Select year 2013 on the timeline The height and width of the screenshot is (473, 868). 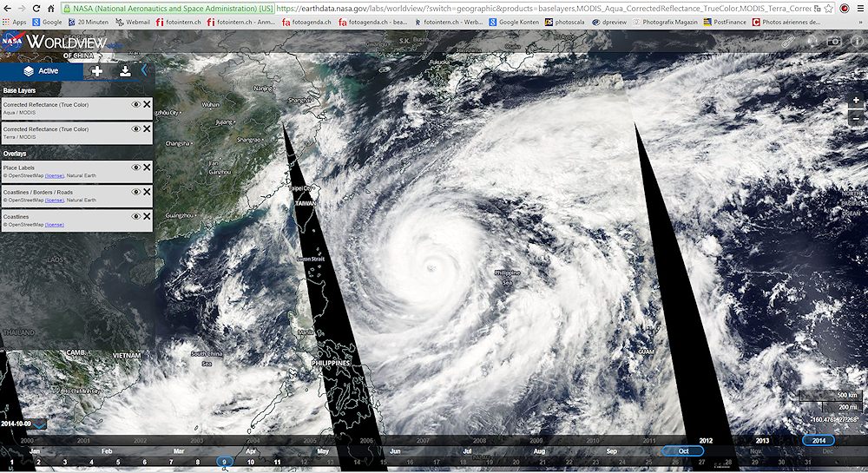(x=761, y=441)
